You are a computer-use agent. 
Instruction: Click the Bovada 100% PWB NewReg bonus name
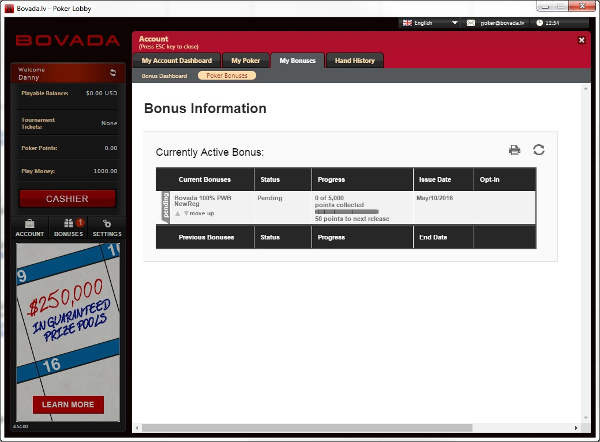(x=203, y=201)
